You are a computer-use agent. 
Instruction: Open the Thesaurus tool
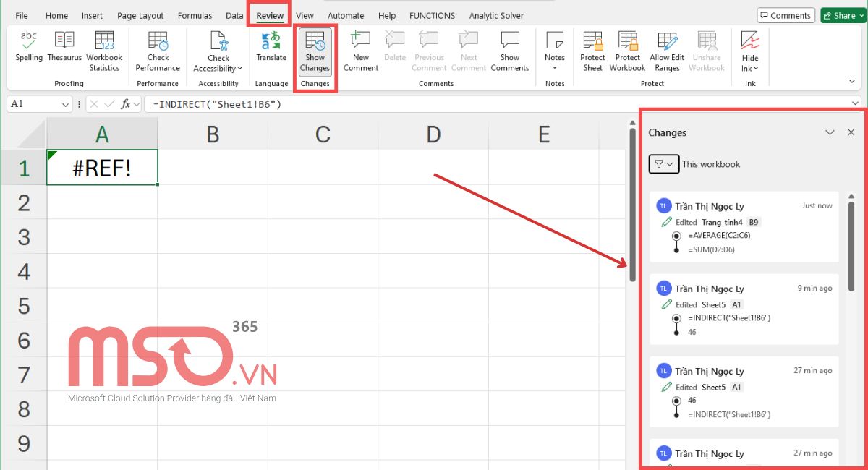(x=64, y=46)
